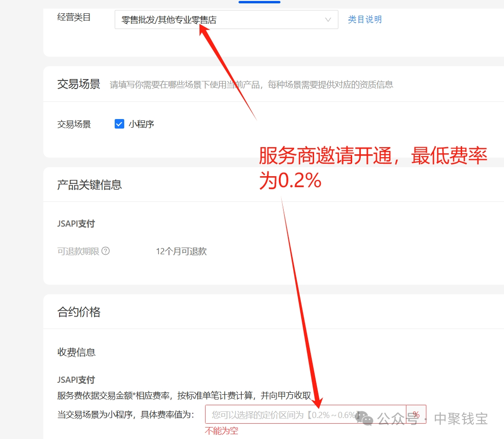Click the 不能为空 error message
Screen dimensions: 504x439
[x=221, y=431]
